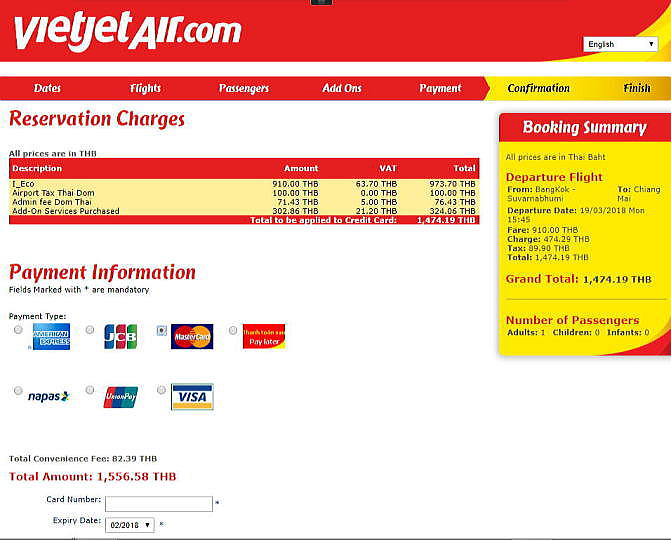Viewport: 671px width, 540px height.
Task: Go to the Confirmation step
Action: 538,88
